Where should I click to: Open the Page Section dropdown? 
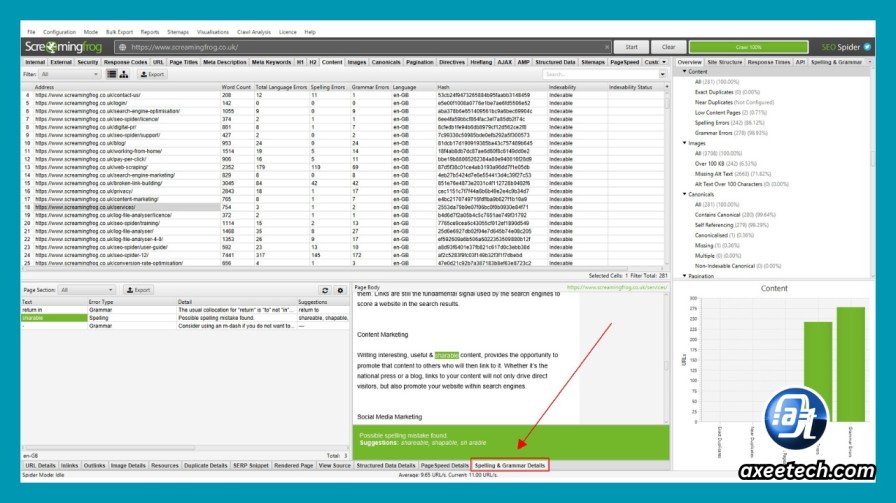[x=87, y=290]
